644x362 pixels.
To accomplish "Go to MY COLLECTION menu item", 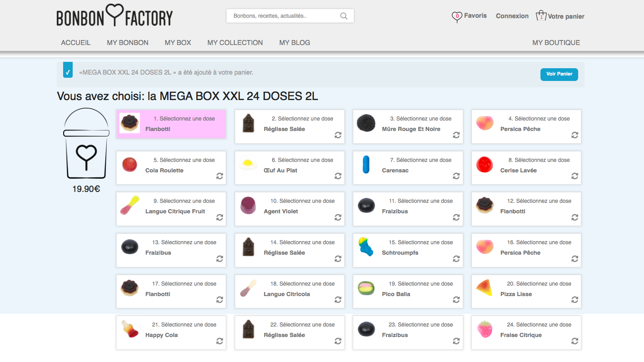I will pos(235,43).
